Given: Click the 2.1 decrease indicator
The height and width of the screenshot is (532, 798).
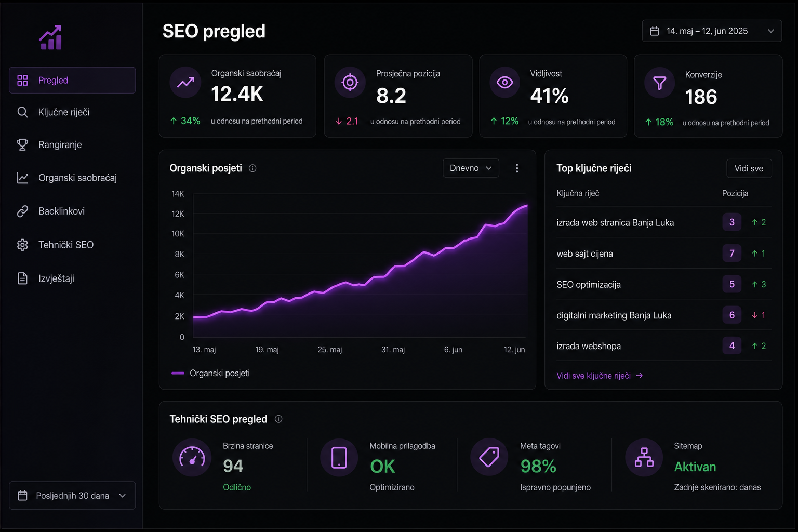Looking at the screenshot, I should pyautogui.click(x=347, y=121).
